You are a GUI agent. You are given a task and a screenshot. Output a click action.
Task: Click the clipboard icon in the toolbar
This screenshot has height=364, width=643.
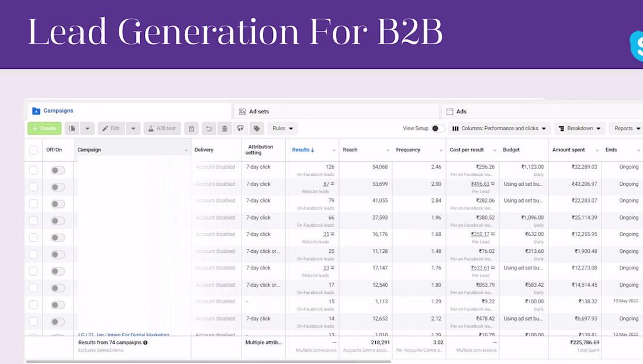click(x=192, y=129)
